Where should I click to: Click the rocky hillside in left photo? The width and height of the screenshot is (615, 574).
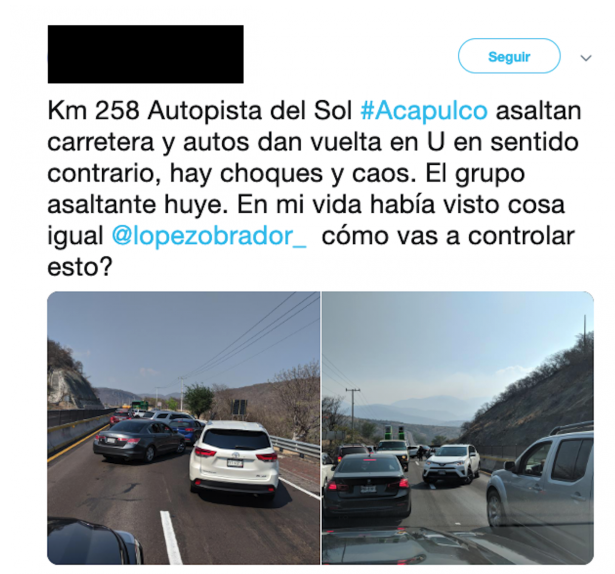point(69,377)
